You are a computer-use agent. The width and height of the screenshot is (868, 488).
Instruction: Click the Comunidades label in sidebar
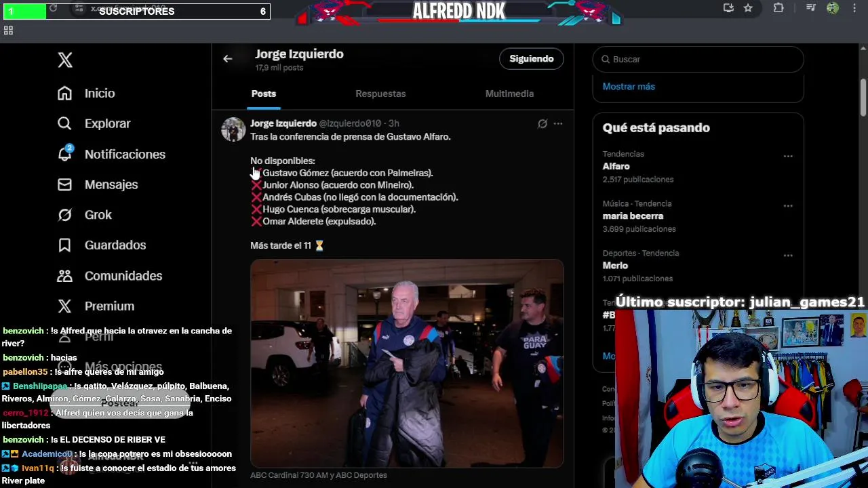123,276
